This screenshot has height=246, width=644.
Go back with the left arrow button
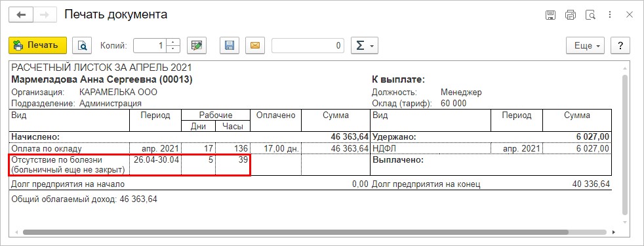(21, 15)
